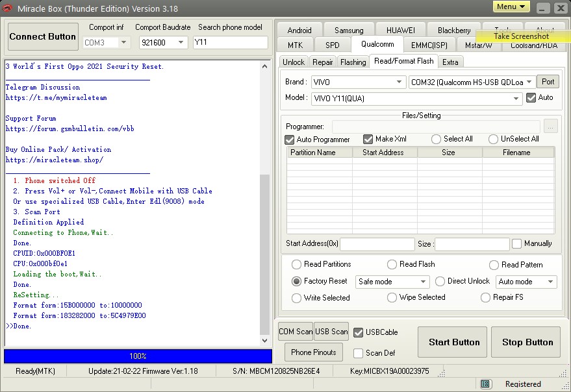Click the log scrollbar up arrow
571x392 pixels.
[265, 66]
